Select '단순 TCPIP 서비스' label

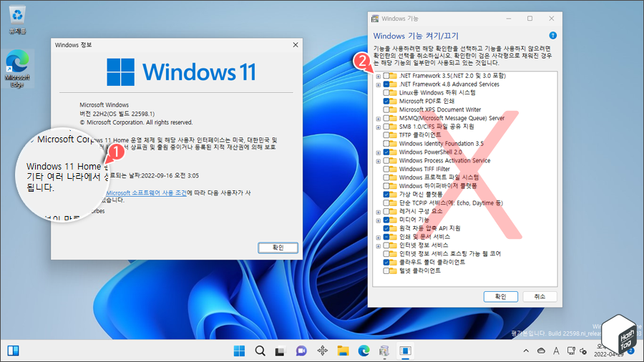(451, 202)
